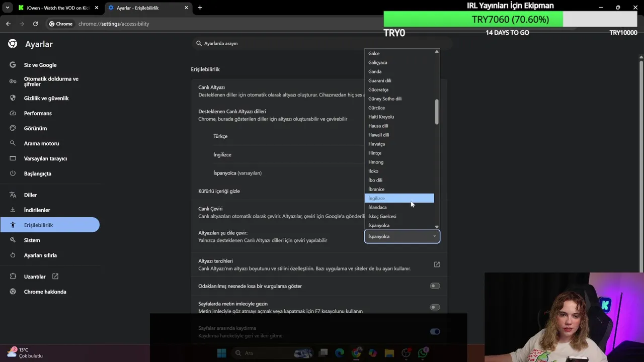Click the Ayarlarda arayın search field
Viewport: 644px width, 362px height.
click(x=322, y=43)
